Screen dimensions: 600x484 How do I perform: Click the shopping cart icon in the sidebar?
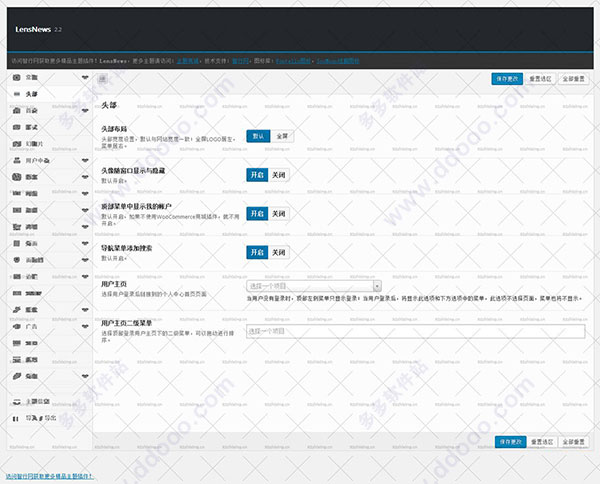click(x=16, y=227)
